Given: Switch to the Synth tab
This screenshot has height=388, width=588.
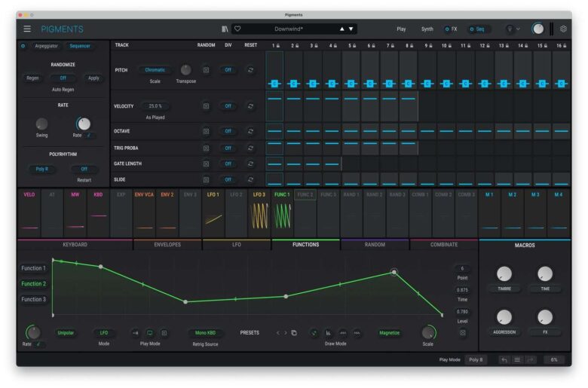Looking at the screenshot, I should 427,29.
